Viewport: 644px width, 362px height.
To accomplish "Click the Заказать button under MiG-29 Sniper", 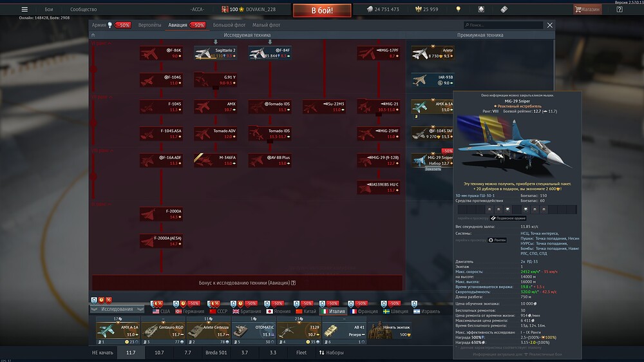I will click(433, 169).
